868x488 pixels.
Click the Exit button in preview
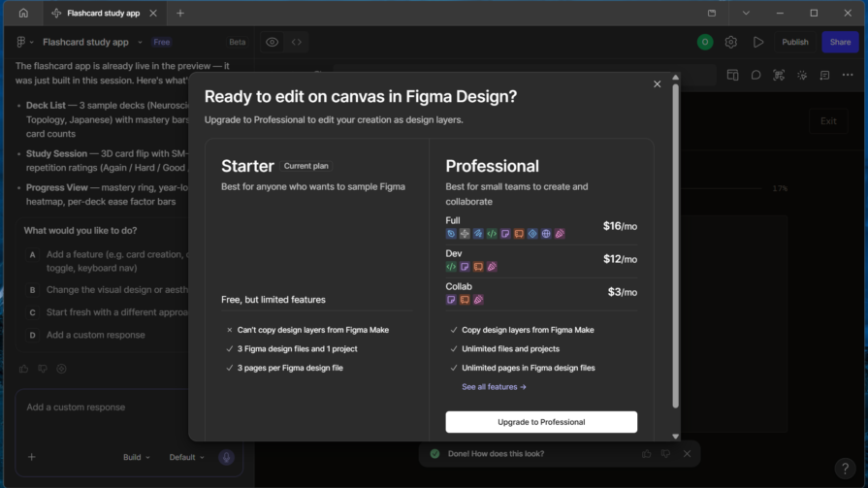coord(828,120)
